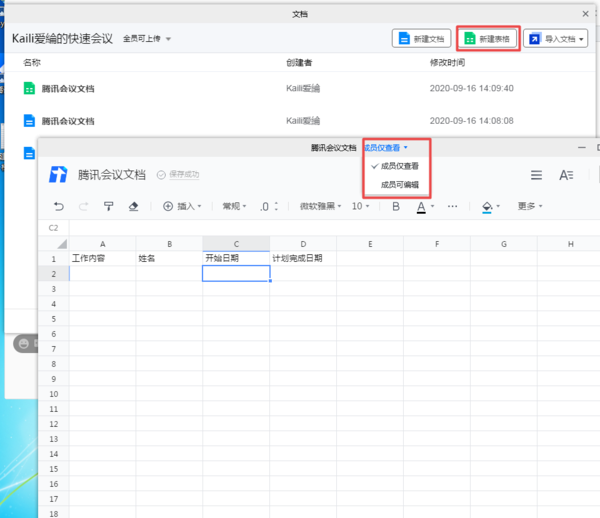
Task: Click the redo arrow in spreadsheet toolbar
Action: tap(83, 206)
